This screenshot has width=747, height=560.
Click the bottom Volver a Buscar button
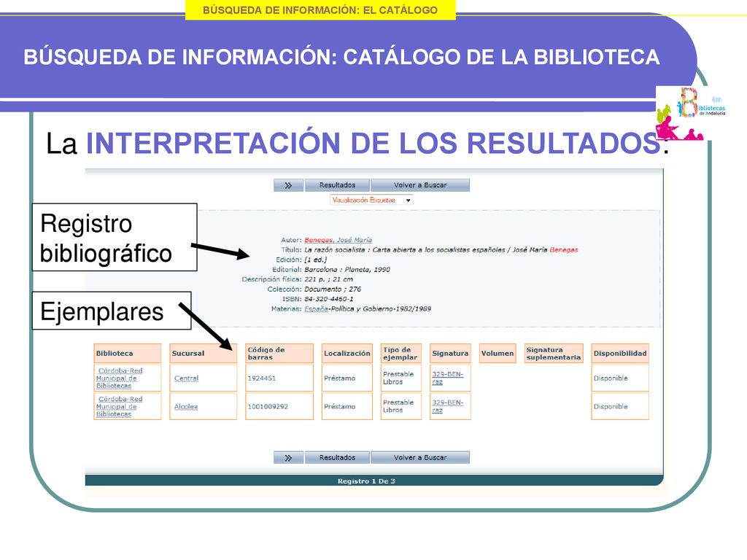coord(420,458)
